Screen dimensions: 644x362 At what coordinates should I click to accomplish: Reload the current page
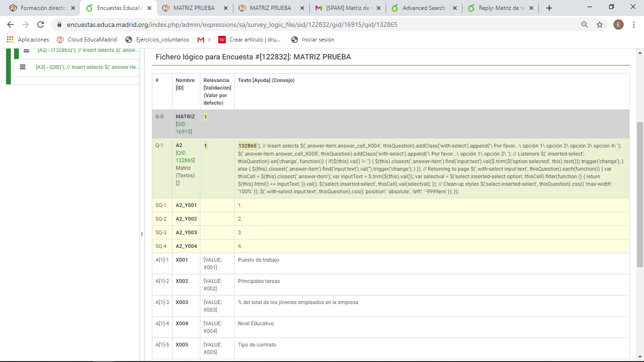click(41, 25)
